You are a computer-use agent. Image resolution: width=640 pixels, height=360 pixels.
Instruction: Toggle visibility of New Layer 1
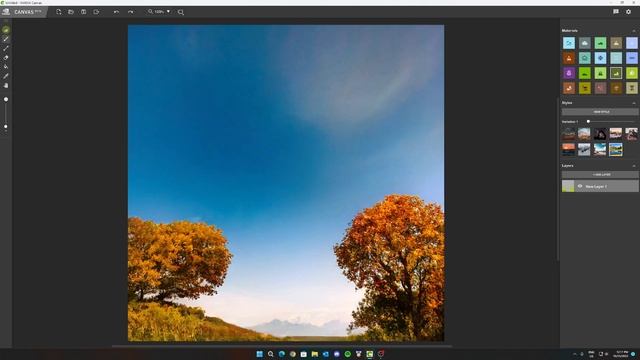(580, 186)
